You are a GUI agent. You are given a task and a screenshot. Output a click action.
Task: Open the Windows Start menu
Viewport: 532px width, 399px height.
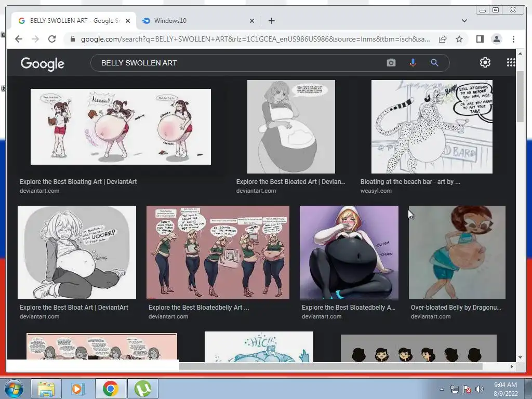(14, 389)
